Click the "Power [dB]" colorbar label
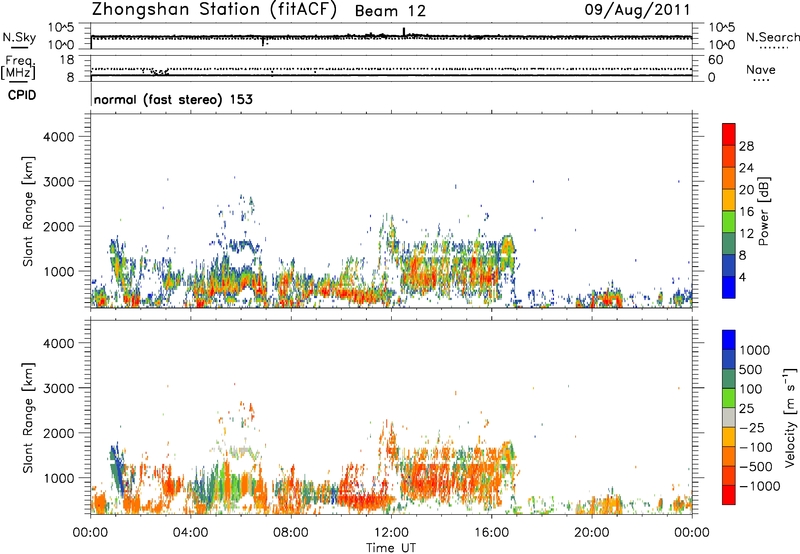This screenshot has width=800, height=554. pyautogui.click(x=763, y=211)
